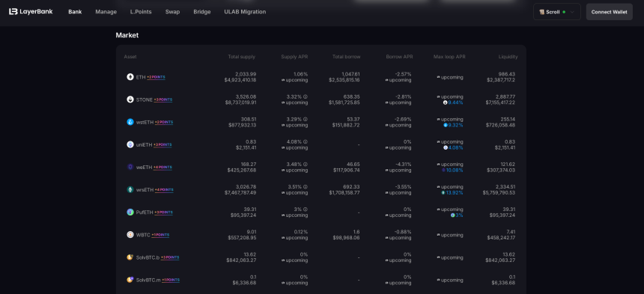644x294 pixels.
Task: Click weETH +4 POINTS badge
Action: (162, 168)
